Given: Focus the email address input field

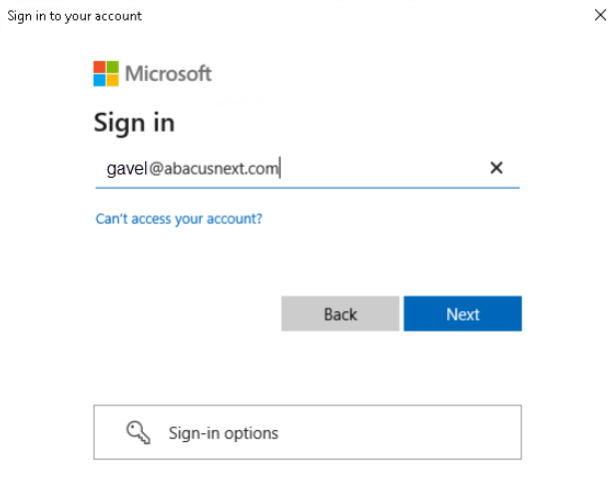Looking at the screenshot, I should coord(307,169).
